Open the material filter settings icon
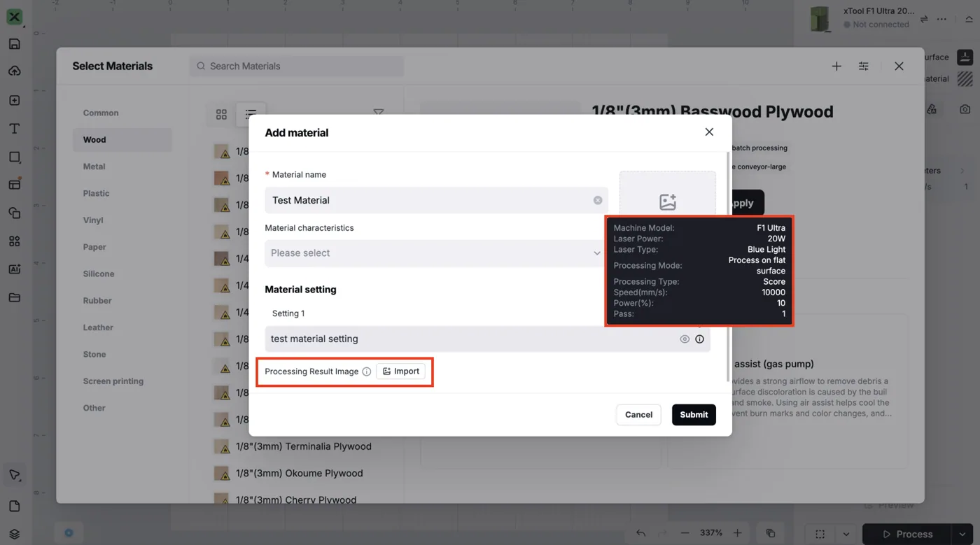This screenshot has width=980, height=545. [864, 66]
